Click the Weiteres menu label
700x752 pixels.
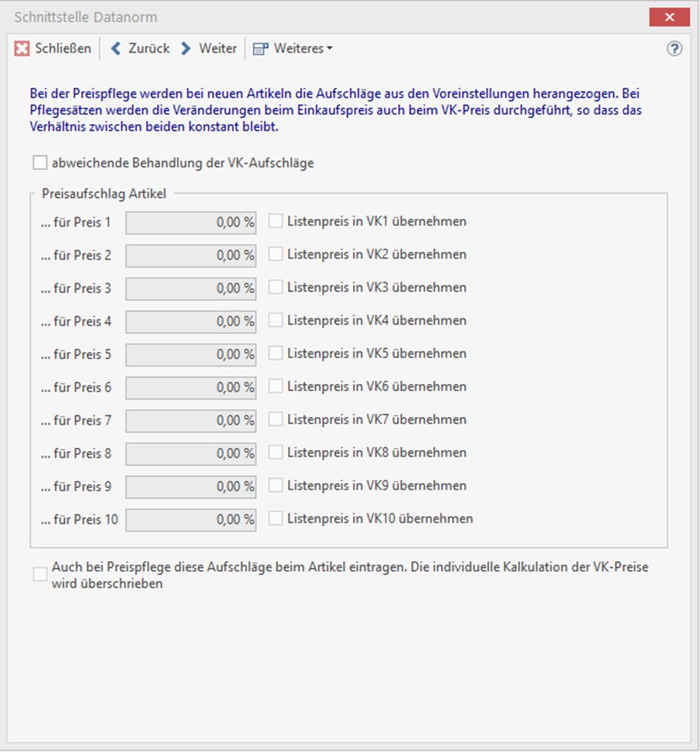[x=298, y=49]
